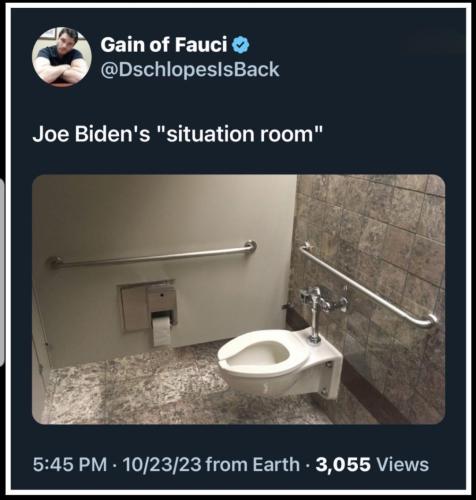The width and height of the screenshot is (476, 500).
Task: Click the recessed paper dispenser panel
Action: pos(148,306)
